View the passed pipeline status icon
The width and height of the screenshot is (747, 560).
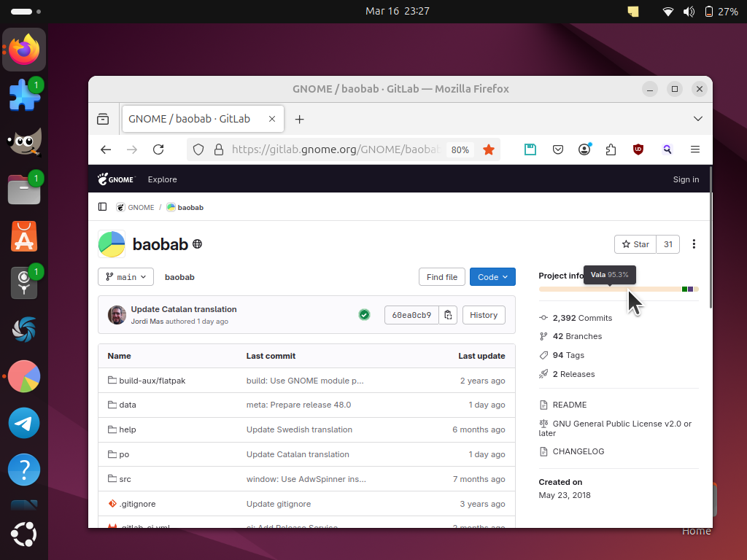pos(364,315)
